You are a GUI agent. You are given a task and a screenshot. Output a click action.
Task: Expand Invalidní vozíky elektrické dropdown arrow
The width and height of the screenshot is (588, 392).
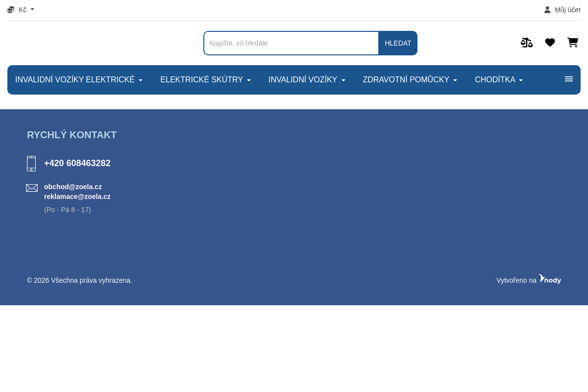tap(141, 80)
